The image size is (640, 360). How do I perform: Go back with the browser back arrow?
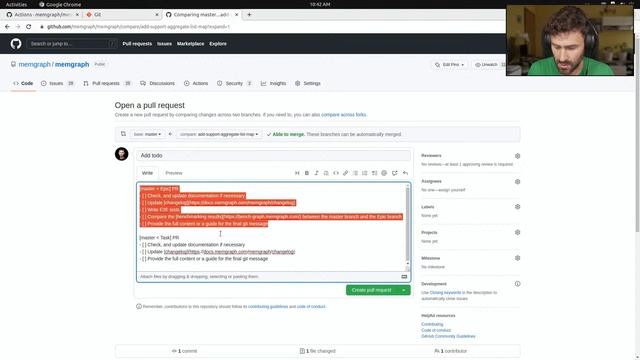click(7, 27)
